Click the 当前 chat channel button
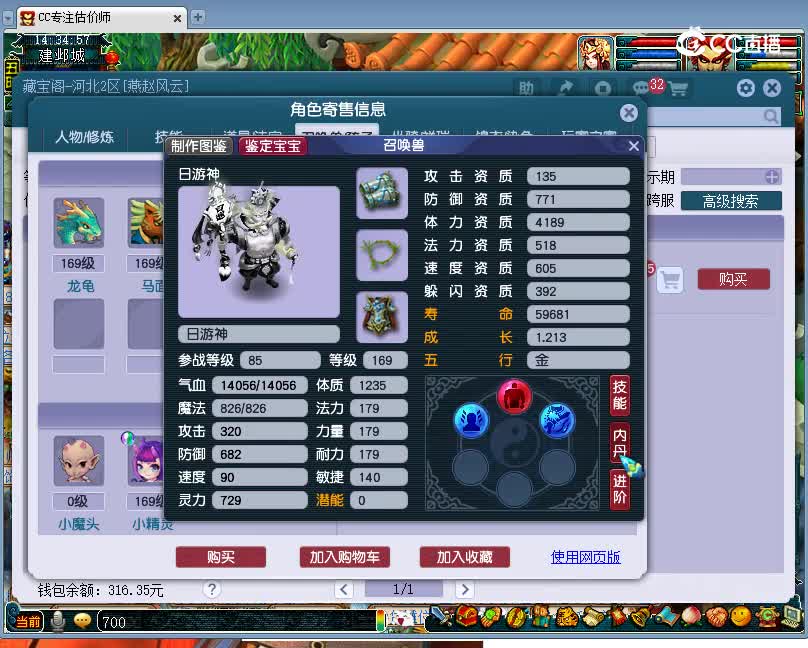 pyautogui.click(x=28, y=622)
